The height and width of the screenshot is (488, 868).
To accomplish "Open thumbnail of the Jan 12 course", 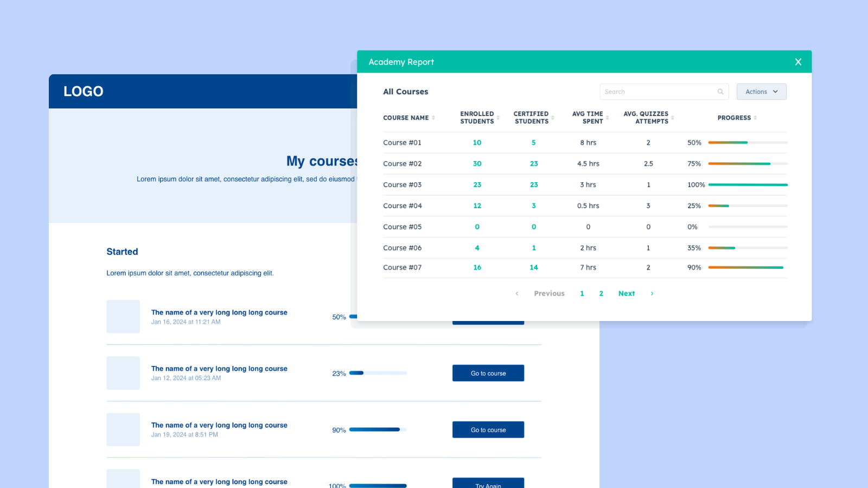I will (123, 373).
